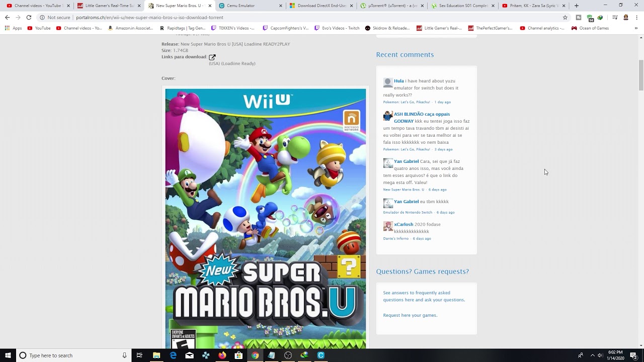644x362 pixels.
Task: Open the Channel analytics bookmark
Action: coord(542,28)
